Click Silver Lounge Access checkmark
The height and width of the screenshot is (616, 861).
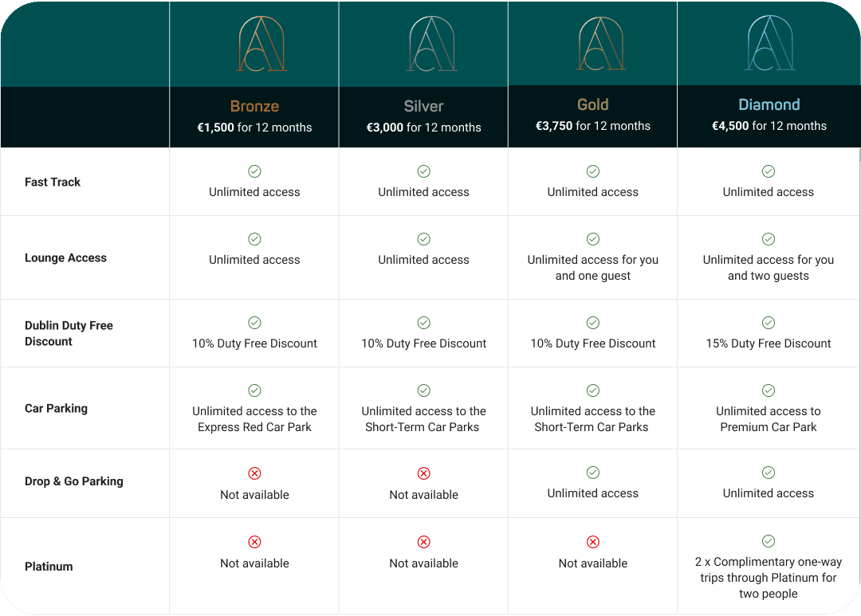[x=424, y=239]
